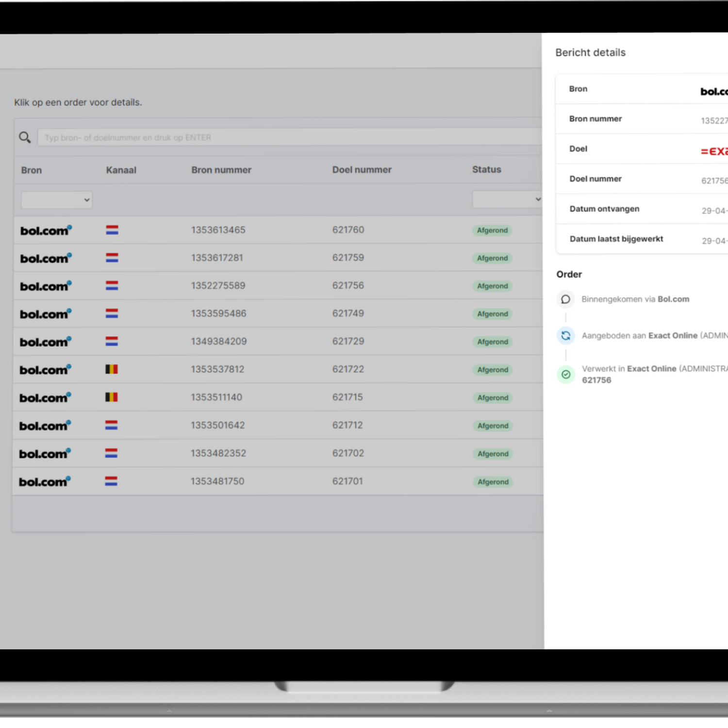The width and height of the screenshot is (728, 728).
Task: Click the sync icon beside Aangeboden aan Exact Online
Action: pos(566,335)
